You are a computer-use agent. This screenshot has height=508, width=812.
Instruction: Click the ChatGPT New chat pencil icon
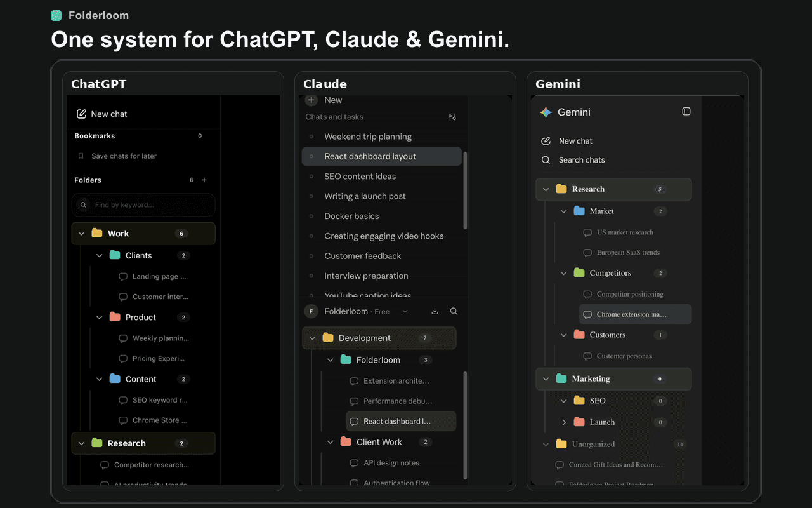point(81,114)
